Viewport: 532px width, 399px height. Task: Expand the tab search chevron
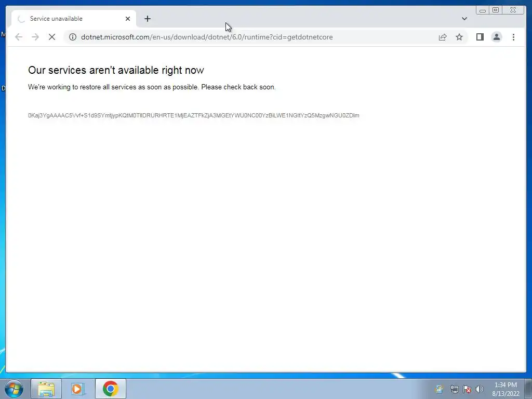tap(464, 19)
